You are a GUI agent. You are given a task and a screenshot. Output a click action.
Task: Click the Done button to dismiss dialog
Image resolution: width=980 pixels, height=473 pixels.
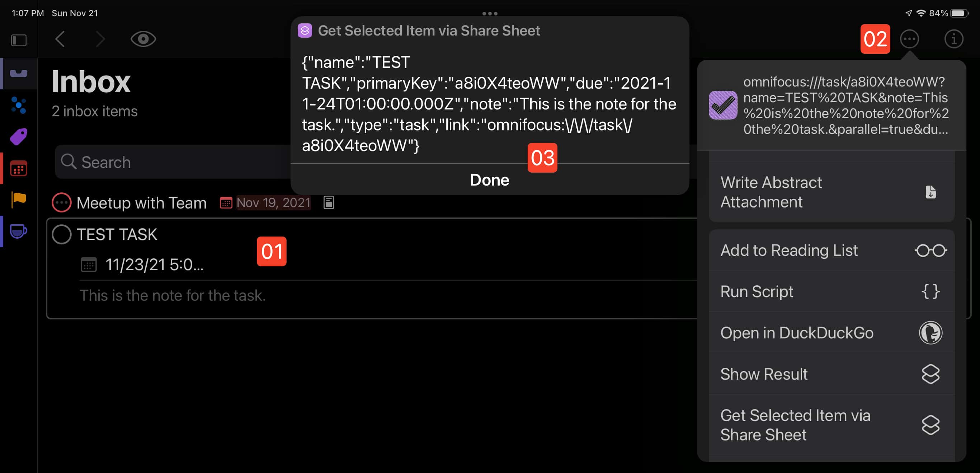[489, 179]
